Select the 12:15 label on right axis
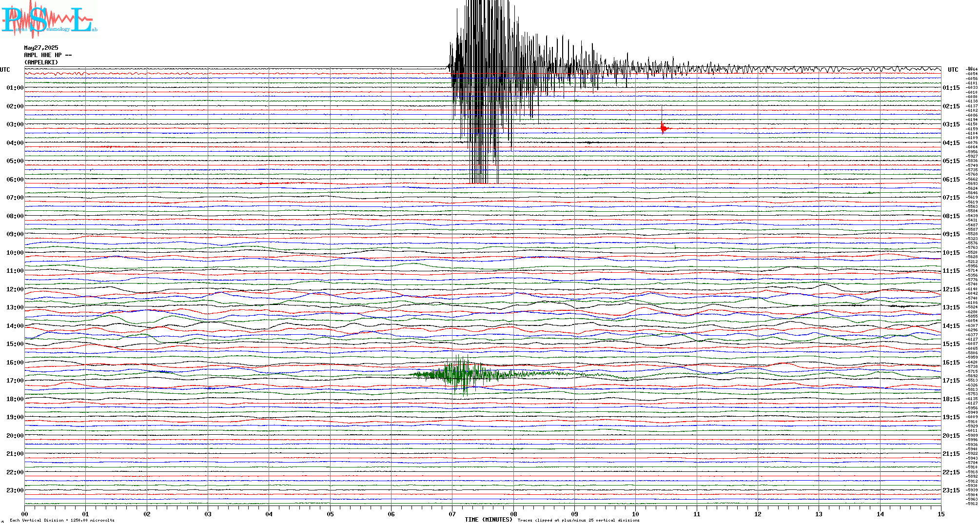 [x=951, y=289]
